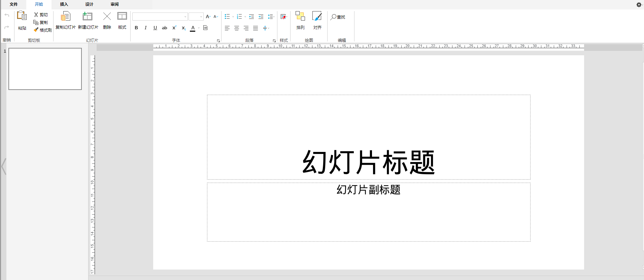Click the 幻灯片标题 title placeholder
Image resolution: width=644 pixels, height=280 pixels.
pos(369,137)
